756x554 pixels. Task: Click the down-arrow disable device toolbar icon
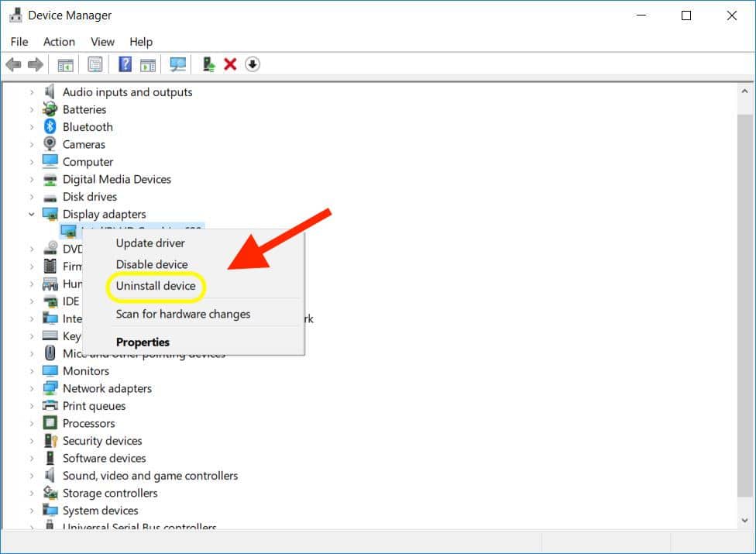point(253,64)
